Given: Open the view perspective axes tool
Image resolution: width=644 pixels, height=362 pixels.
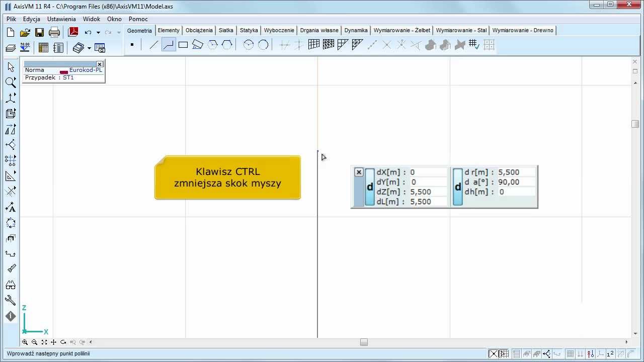Looking at the screenshot, I should pyautogui.click(x=11, y=98).
